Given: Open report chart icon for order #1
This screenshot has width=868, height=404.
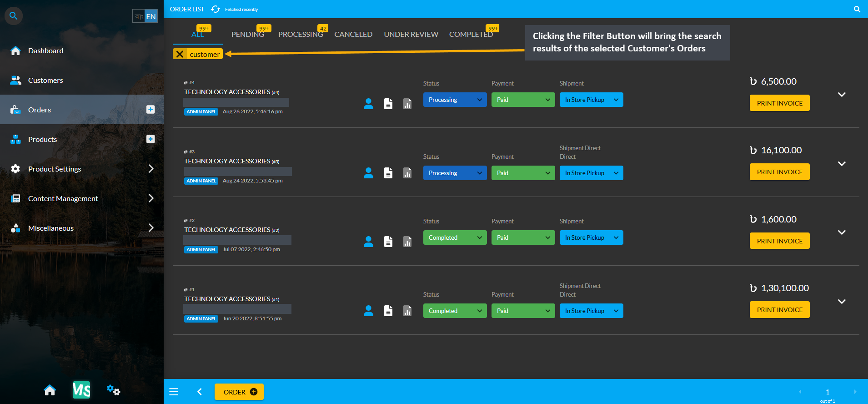Looking at the screenshot, I should pos(407,311).
